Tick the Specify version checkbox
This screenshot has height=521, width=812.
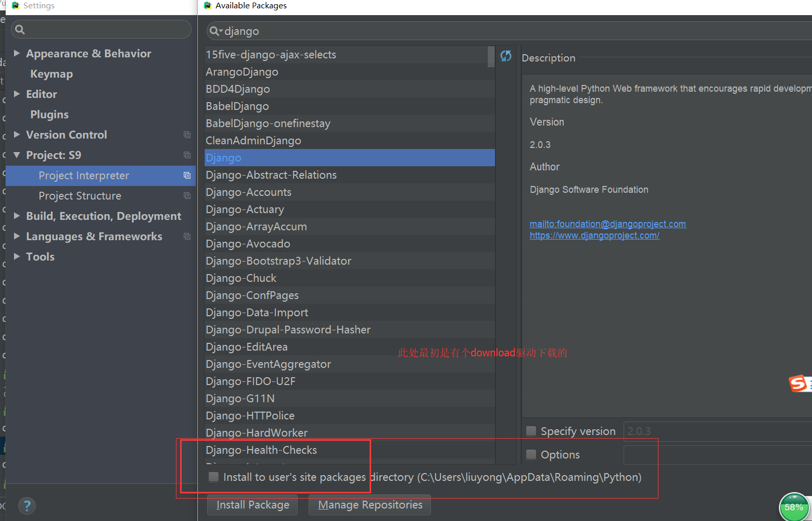tap(531, 431)
